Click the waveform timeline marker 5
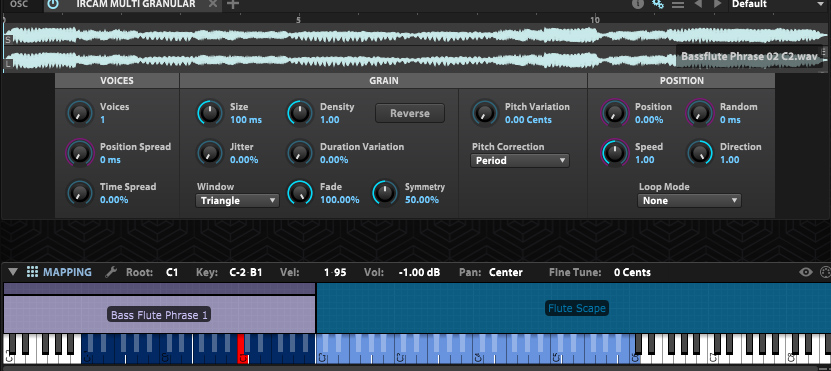The image size is (831, 371). pyautogui.click(x=298, y=20)
